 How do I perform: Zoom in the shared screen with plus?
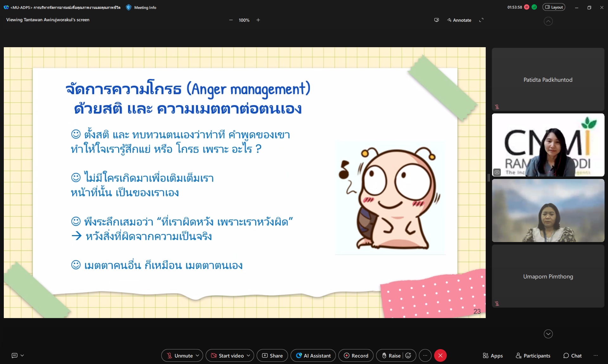coord(258,20)
